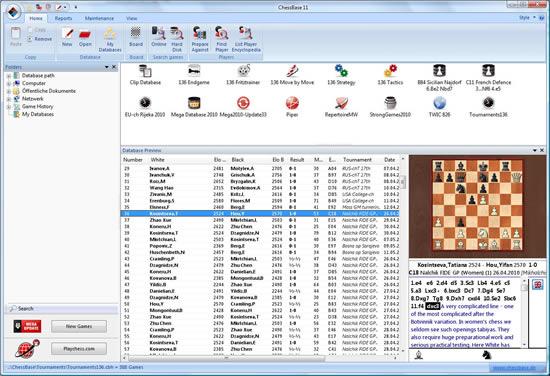Open the Style dropdown in title area
This screenshot has width=550, height=376.
point(527,18)
